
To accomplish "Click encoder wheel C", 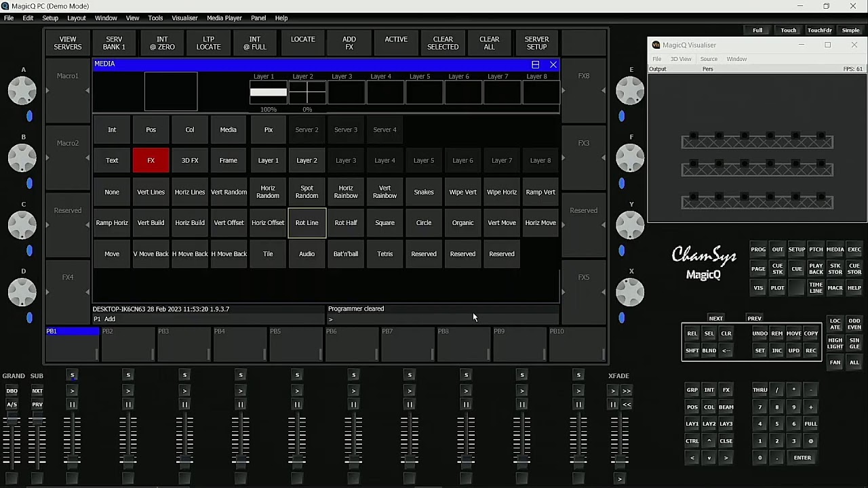I will pyautogui.click(x=22, y=225).
